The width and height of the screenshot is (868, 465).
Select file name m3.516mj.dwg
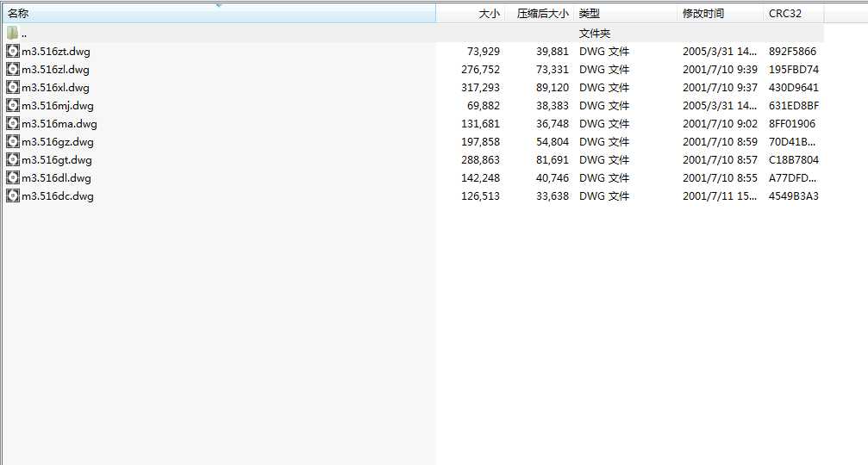click(x=58, y=106)
